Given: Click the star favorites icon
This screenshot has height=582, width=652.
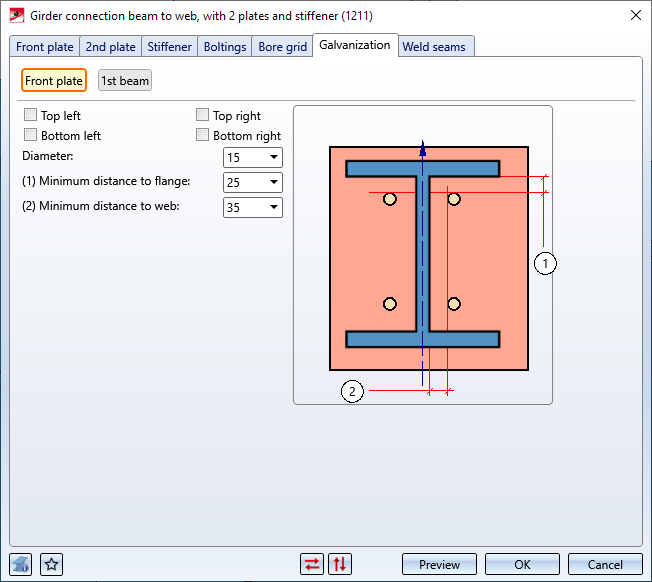Looking at the screenshot, I should pos(52,564).
